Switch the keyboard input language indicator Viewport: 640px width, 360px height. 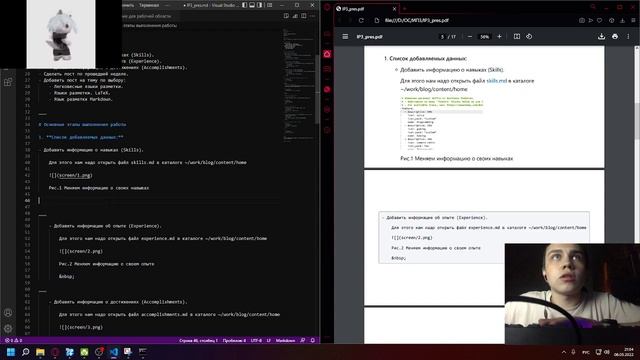click(x=586, y=352)
